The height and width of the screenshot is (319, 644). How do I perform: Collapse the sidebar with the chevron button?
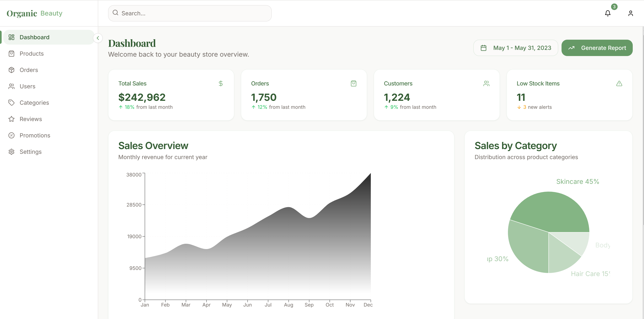point(98,38)
